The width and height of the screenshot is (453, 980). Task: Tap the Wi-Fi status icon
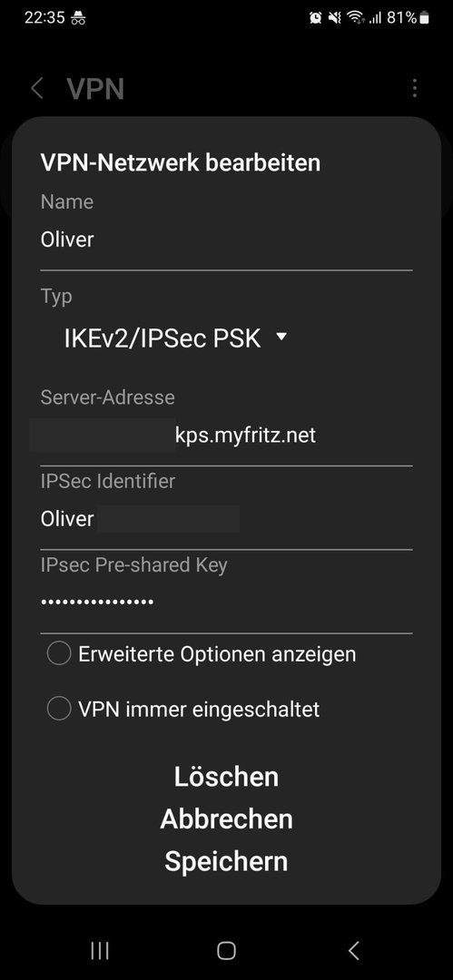coord(356,18)
